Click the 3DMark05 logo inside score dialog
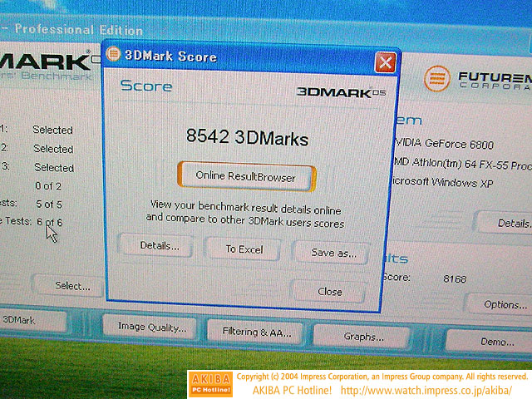This screenshot has width=532, height=399. (342, 91)
